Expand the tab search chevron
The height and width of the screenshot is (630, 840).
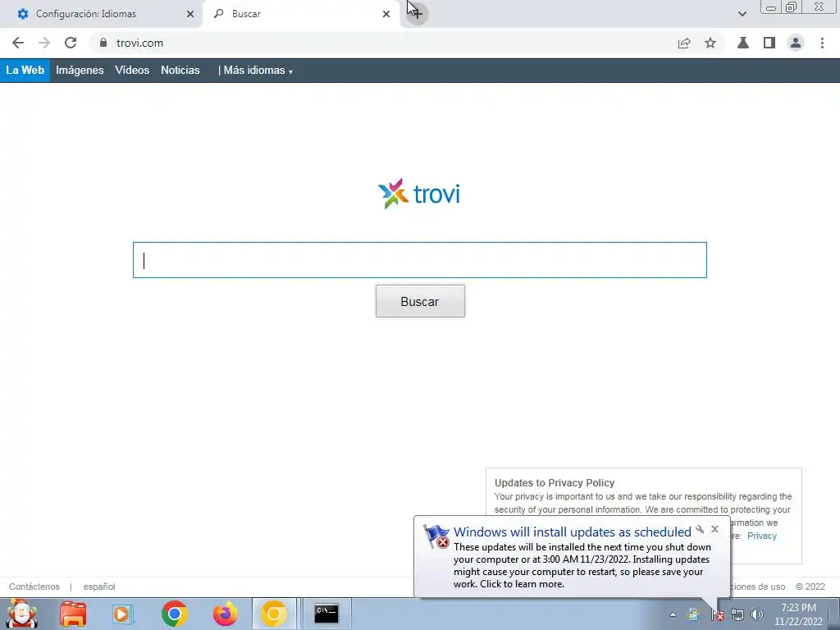click(742, 14)
